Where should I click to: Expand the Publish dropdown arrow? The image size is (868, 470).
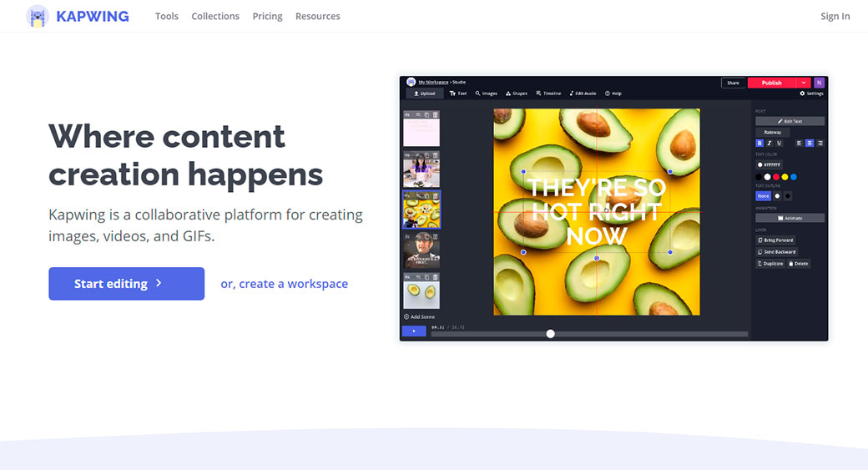[804, 83]
